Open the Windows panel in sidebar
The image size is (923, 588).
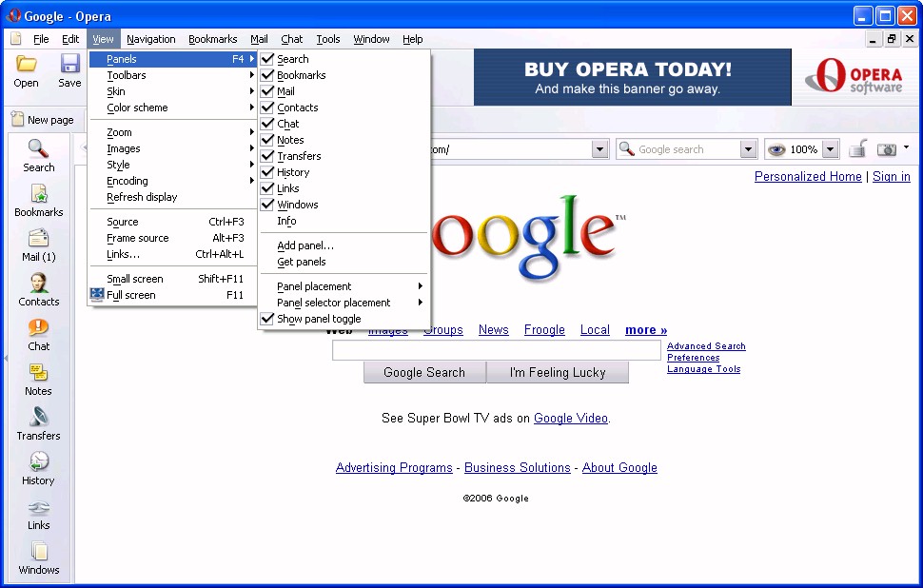38,559
